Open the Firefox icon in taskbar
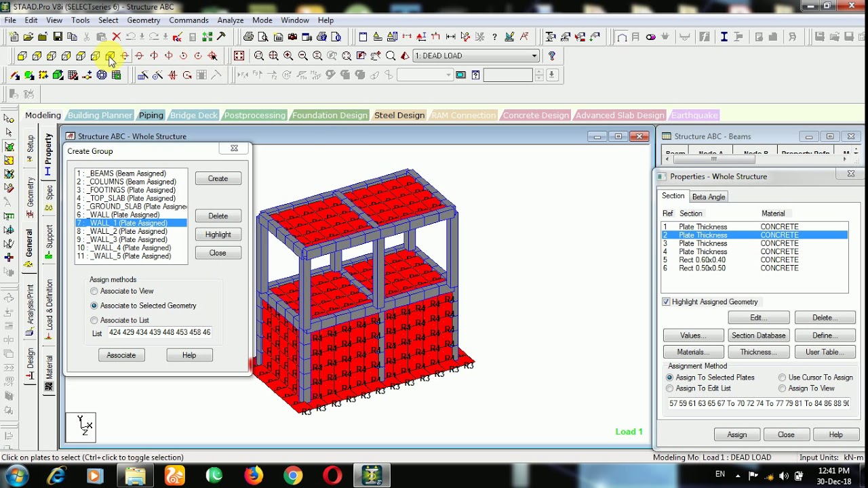The height and width of the screenshot is (488, 868). pos(254,475)
